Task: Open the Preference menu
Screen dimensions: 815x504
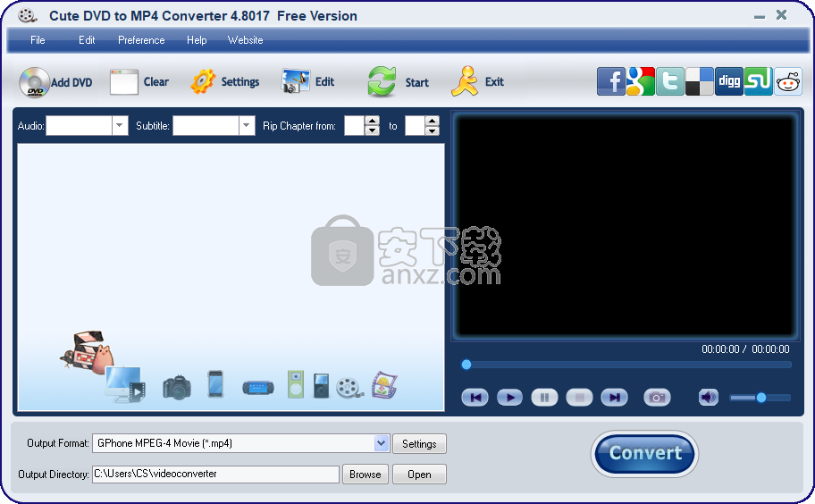Action: pyautogui.click(x=141, y=40)
